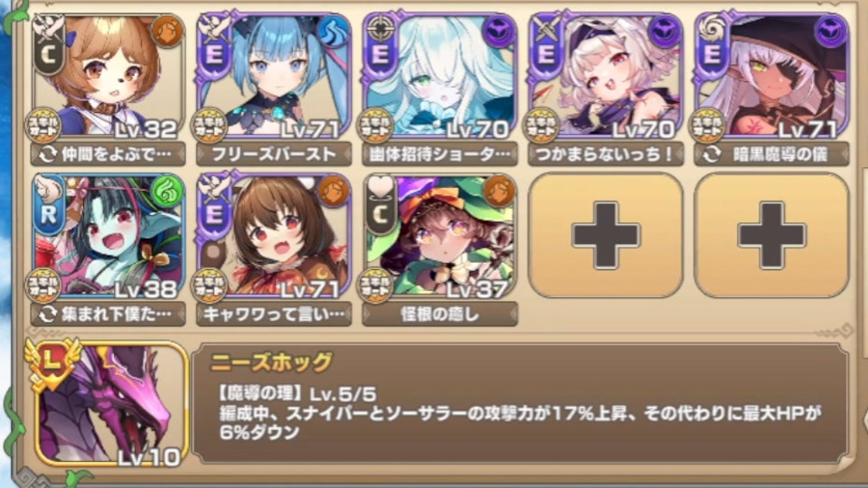Click the dark element icon on witch card
The image size is (868, 488).
pyautogui.click(x=831, y=31)
